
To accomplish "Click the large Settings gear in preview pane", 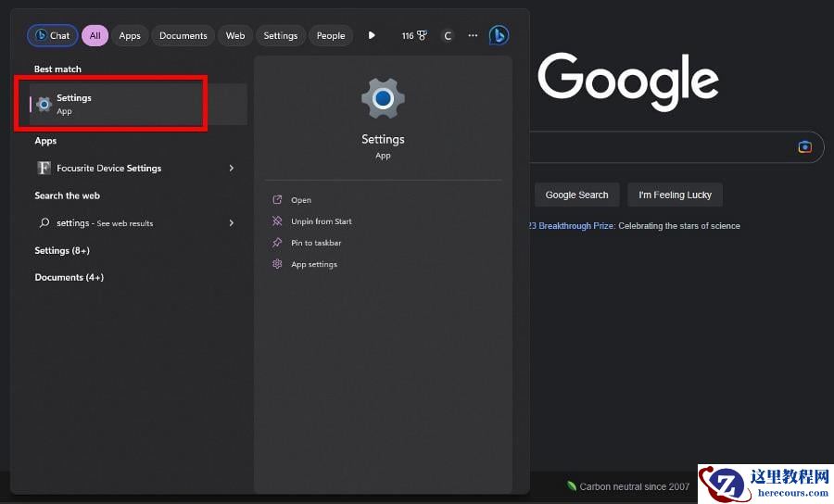I will tap(383, 98).
